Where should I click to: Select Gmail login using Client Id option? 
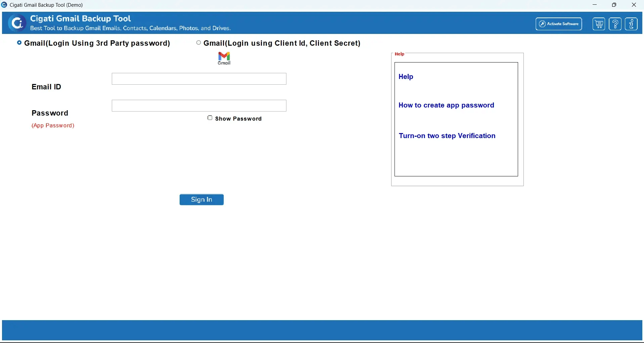click(x=198, y=42)
